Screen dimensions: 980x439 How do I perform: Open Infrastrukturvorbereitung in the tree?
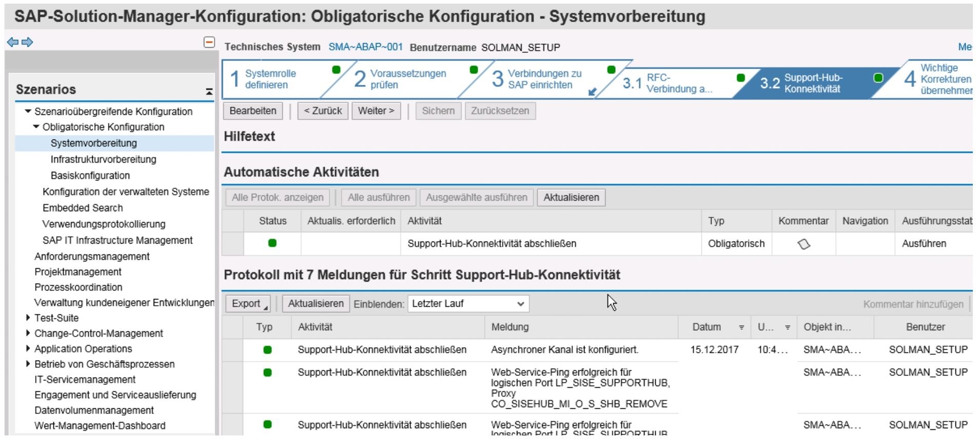(x=103, y=159)
